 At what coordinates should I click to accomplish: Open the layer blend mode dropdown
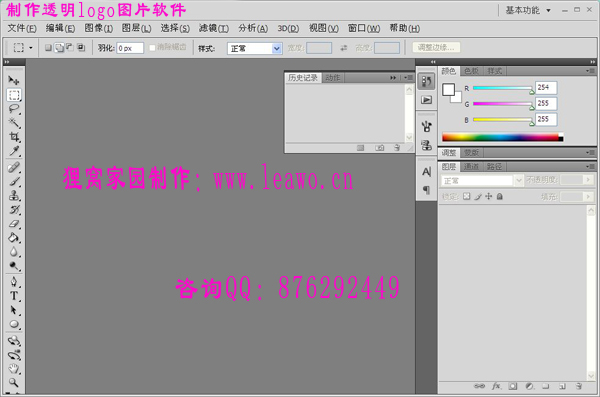coord(481,180)
